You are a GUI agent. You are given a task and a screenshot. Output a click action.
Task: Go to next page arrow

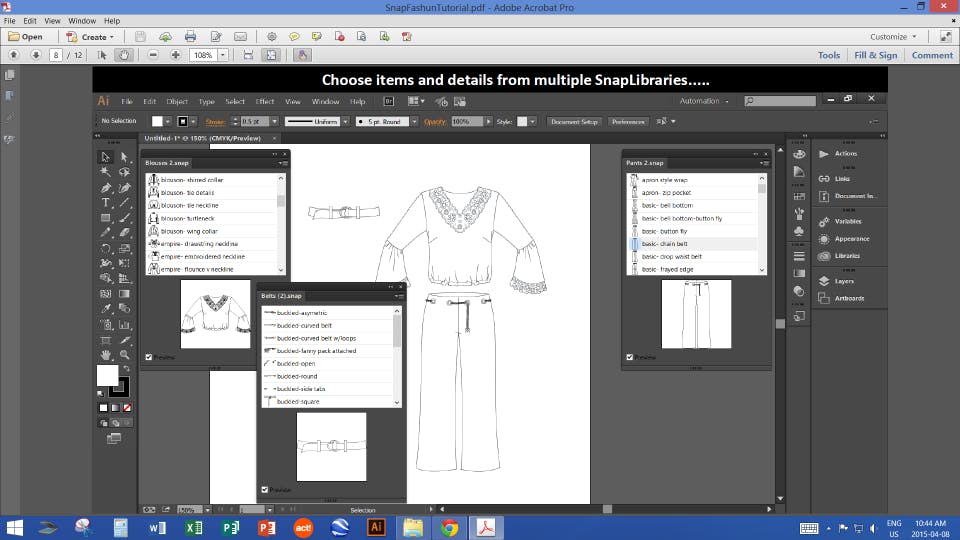(36, 55)
